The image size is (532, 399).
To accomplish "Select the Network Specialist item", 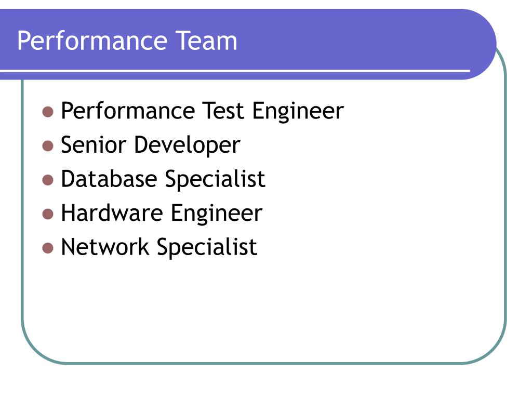I will coord(159,247).
